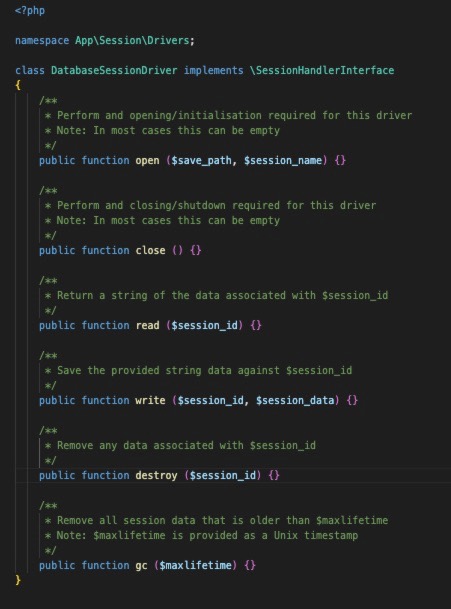Viewport: 451px width, 609px height.
Task: Click the implements keyword
Action: [213, 70]
